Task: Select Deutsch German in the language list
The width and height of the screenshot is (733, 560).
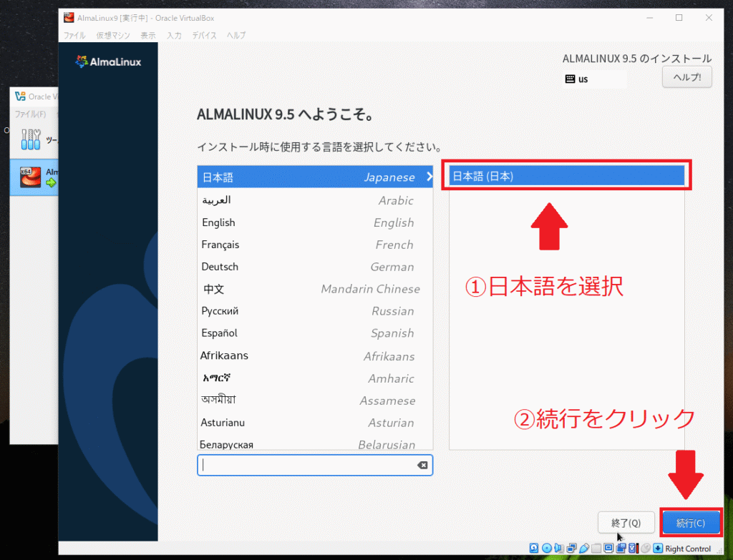Action: [x=315, y=267]
